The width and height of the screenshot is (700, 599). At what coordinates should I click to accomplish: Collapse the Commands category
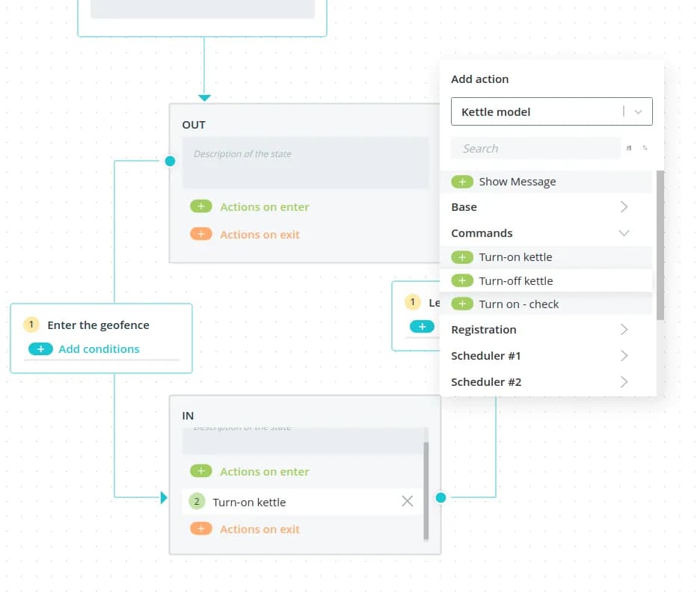[624, 233]
